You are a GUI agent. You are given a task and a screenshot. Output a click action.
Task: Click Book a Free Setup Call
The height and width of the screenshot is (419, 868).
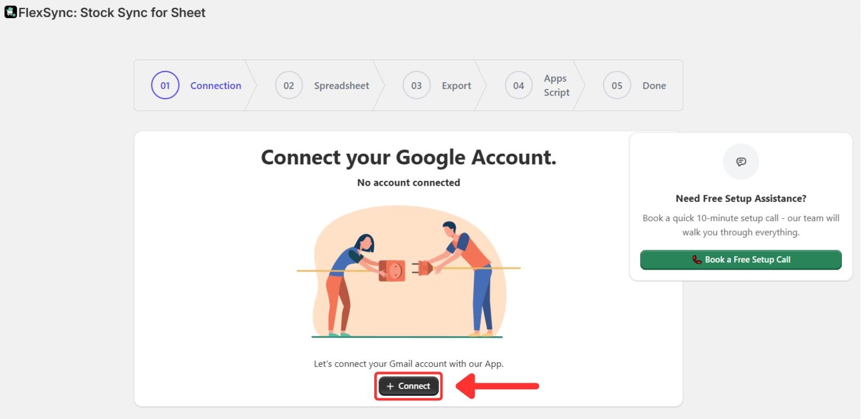pyautogui.click(x=741, y=260)
